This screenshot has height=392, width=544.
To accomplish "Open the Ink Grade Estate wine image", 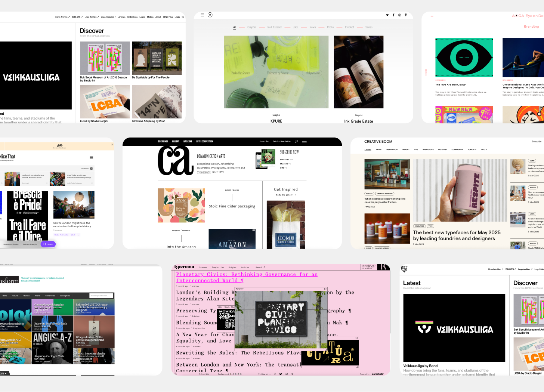I will point(359,72).
